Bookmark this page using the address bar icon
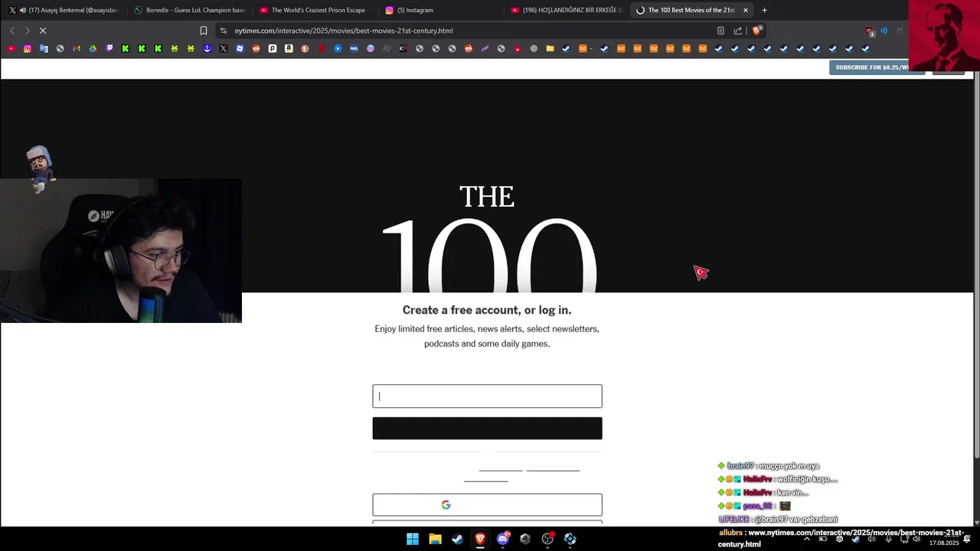The image size is (980, 551). [204, 31]
